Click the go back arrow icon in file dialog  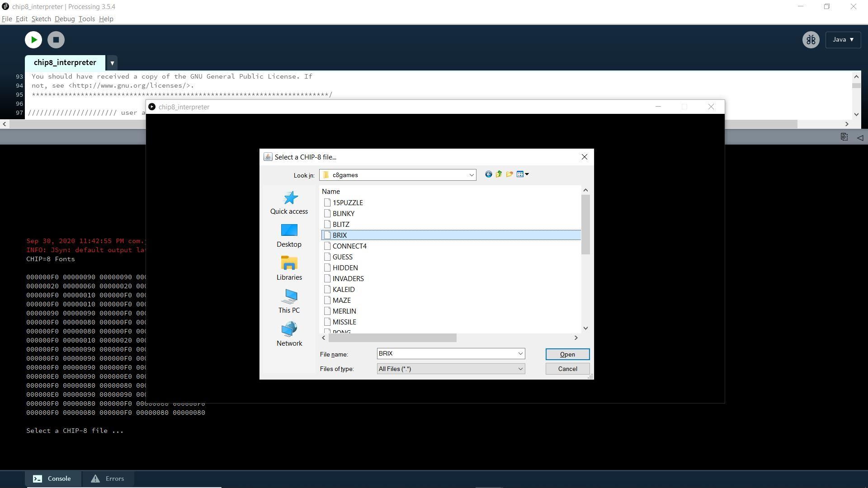pos(488,174)
